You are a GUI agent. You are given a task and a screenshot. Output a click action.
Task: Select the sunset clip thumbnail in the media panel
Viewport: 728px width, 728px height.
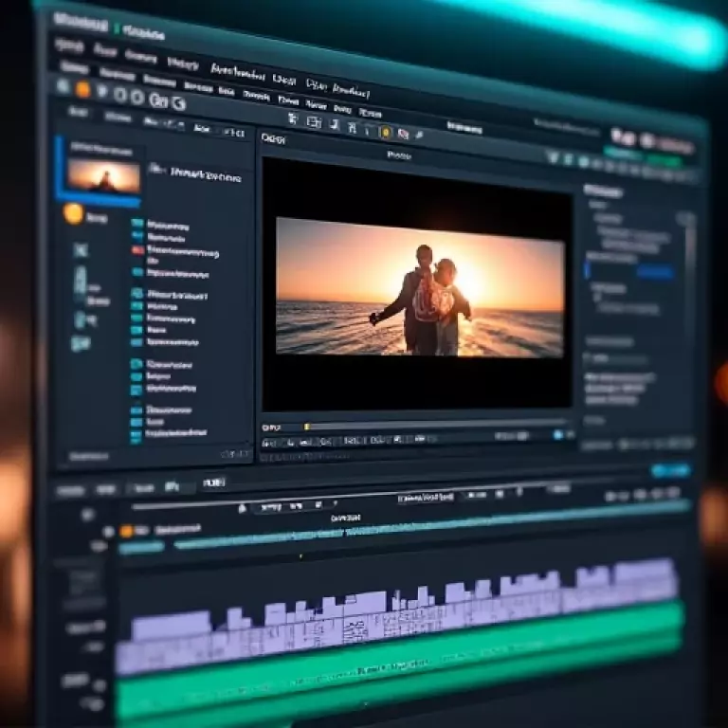pyautogui.click(x=103, y=175)
